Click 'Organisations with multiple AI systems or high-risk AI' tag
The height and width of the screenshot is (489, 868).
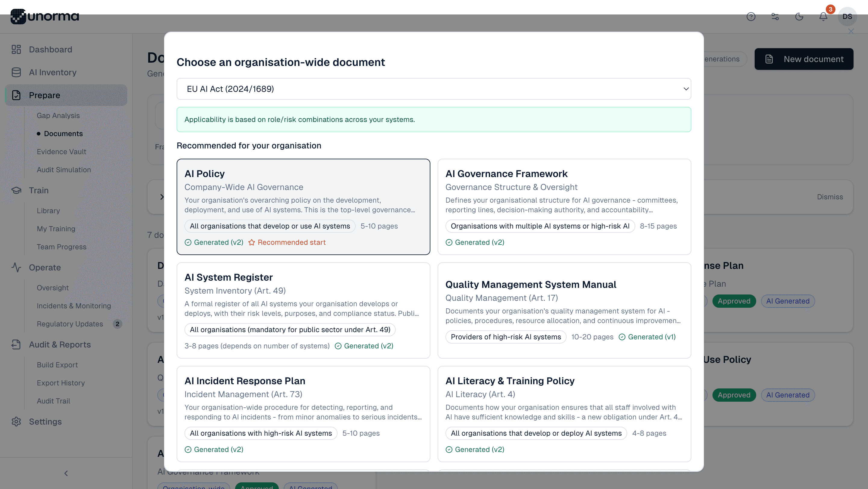[540, 226]
